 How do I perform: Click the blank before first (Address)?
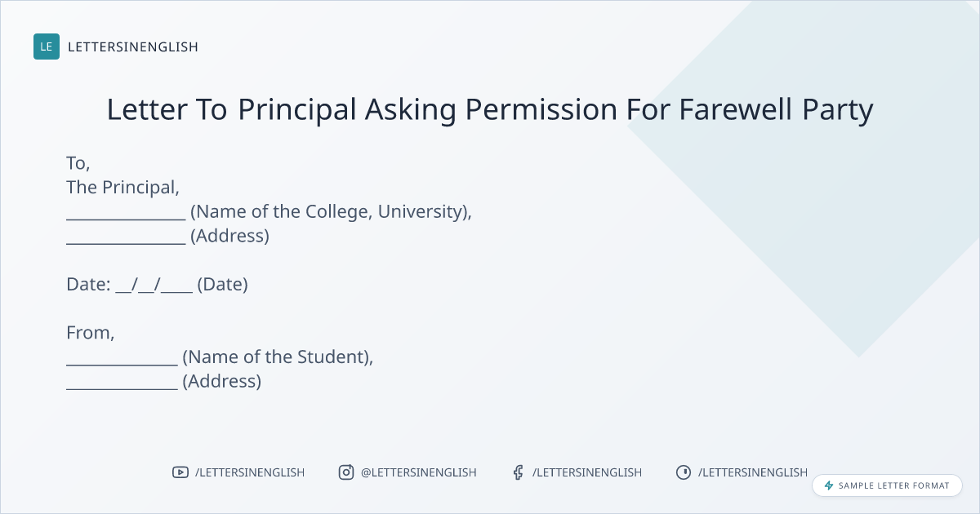point(126,238)
